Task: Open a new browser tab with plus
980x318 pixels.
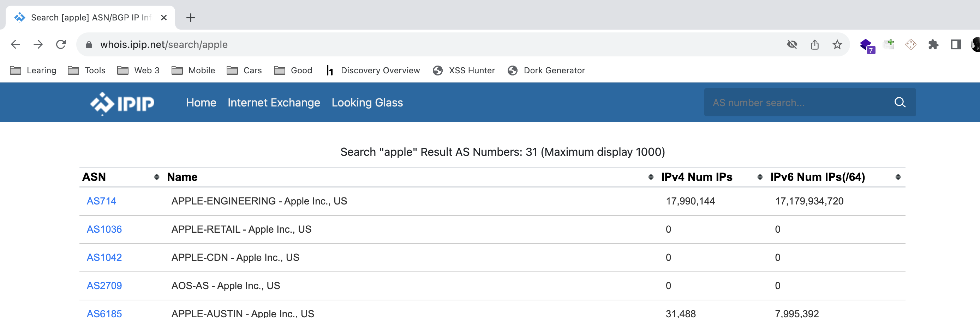Action: tap(191, 18)
